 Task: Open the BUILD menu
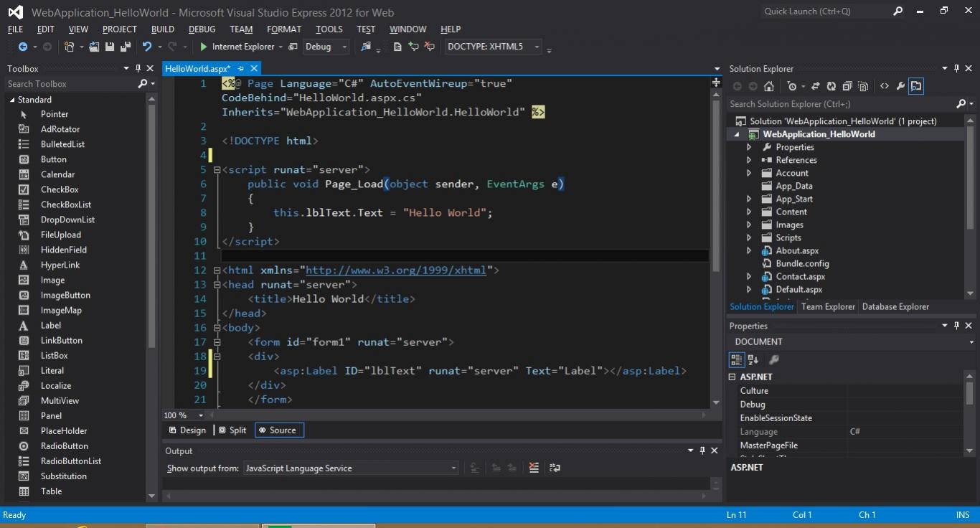coord(163,29)
